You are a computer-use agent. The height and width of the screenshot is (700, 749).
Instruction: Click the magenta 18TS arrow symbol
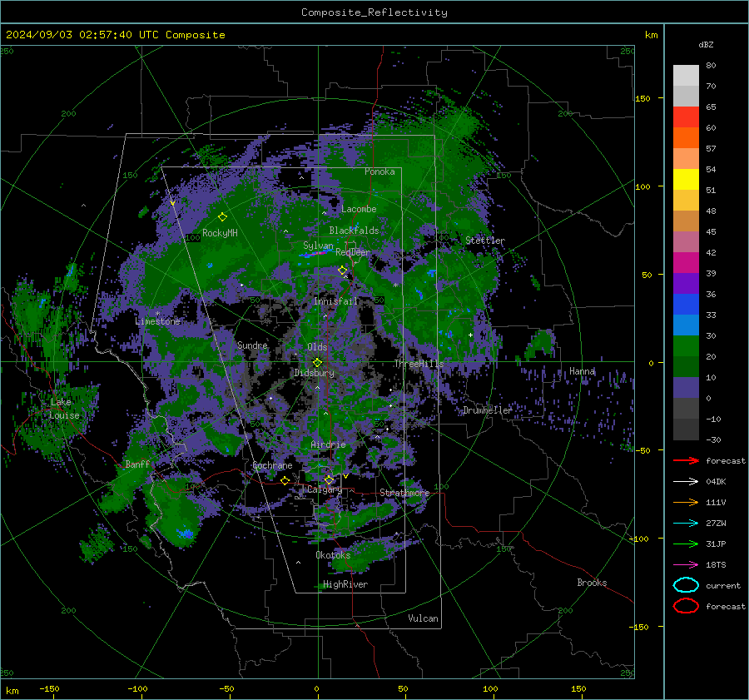tap(686, 565)
